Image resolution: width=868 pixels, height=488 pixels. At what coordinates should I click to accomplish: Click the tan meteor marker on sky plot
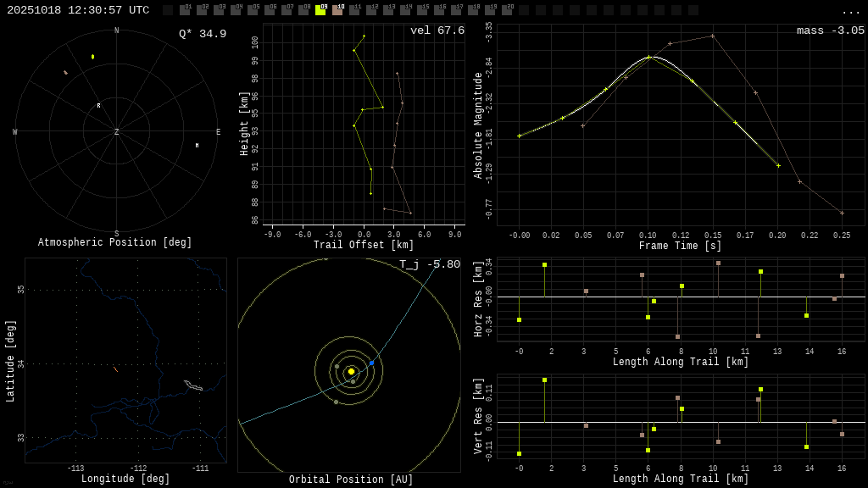pyautogui.click(x=65, y=73)
